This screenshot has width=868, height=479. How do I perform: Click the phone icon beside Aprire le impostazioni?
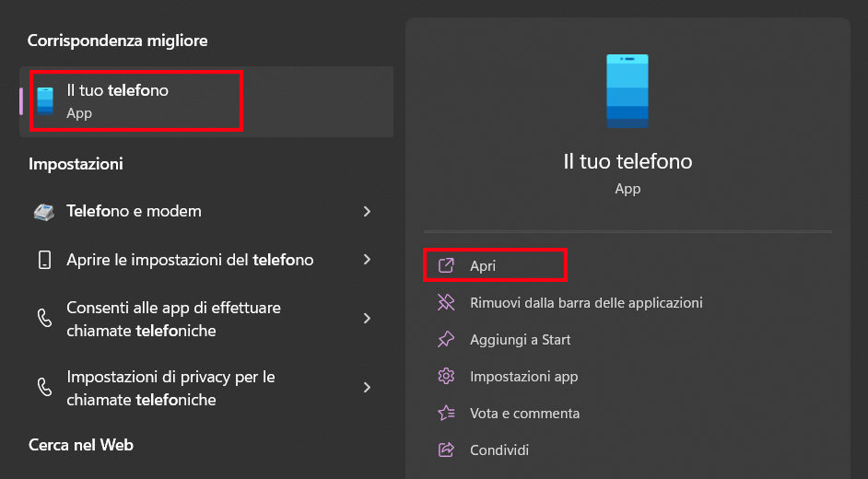(x=44, y=260)
